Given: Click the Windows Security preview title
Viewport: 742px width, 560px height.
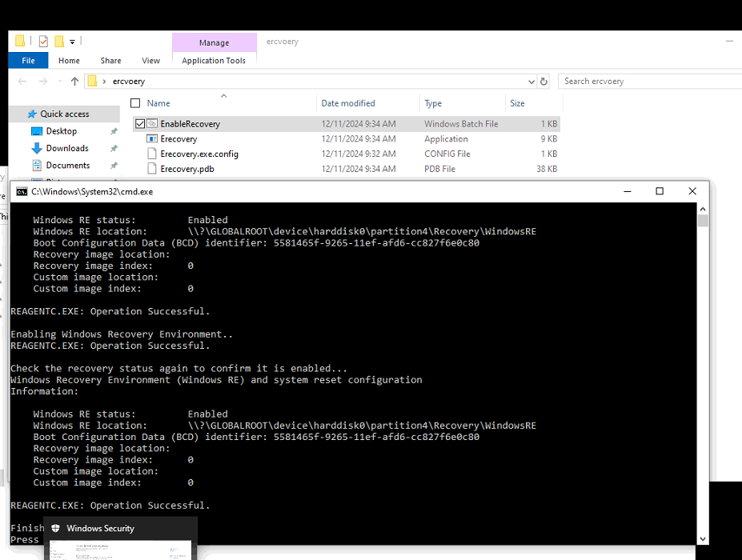Looking at the screenshot, I should (100, 528).
